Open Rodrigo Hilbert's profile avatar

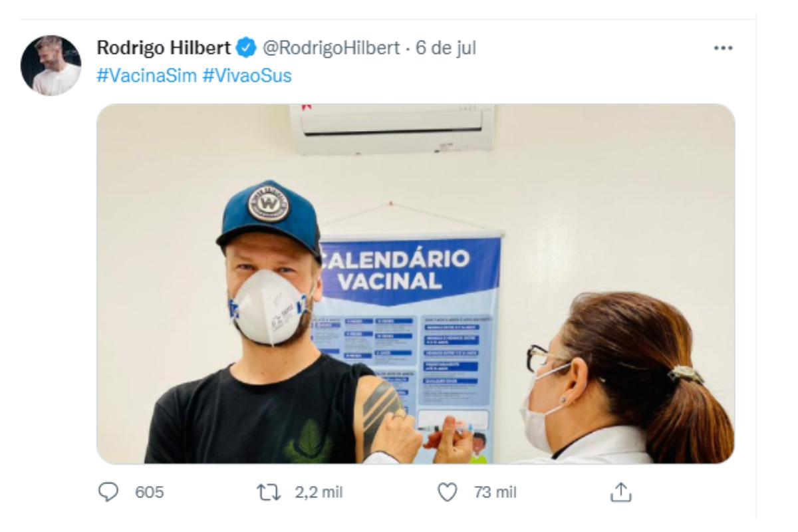click(51, 65)
